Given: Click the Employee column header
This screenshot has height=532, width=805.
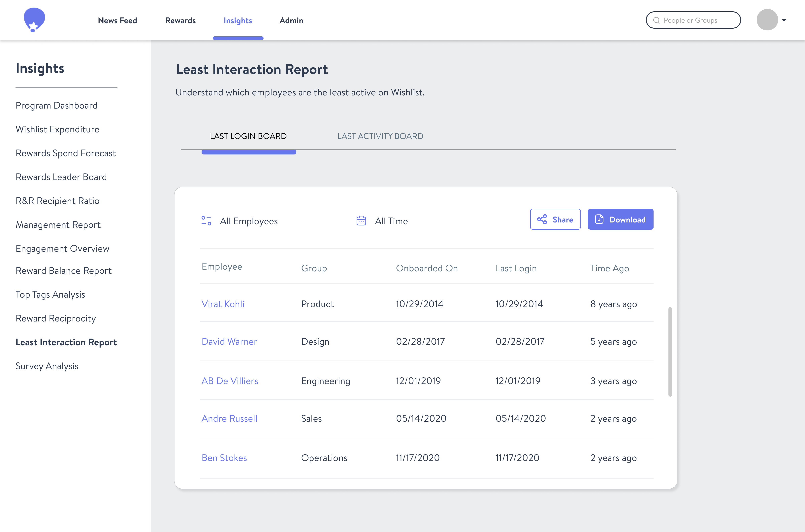Looking at the screenshot, I should click(x=222, y=267).
